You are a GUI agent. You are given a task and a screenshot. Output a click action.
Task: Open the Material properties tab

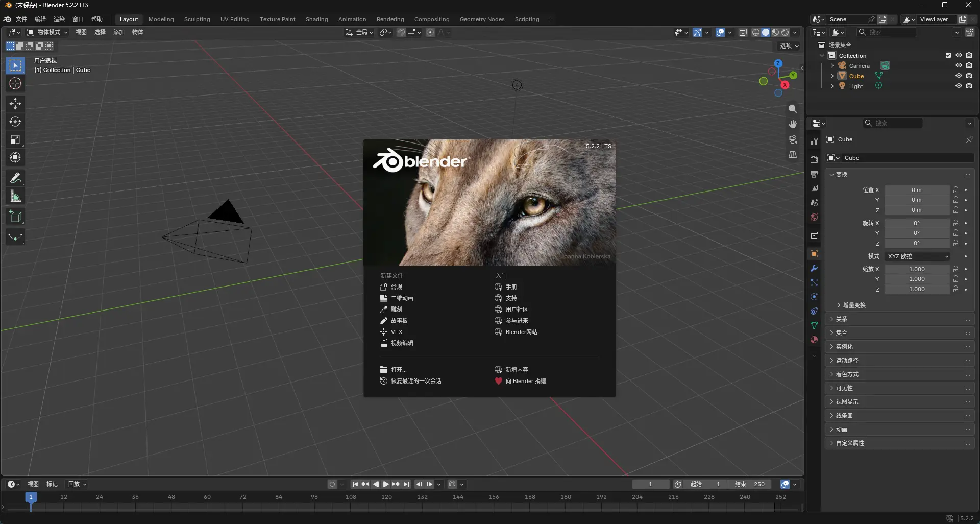pyautogui.click(x=814, y=340)
